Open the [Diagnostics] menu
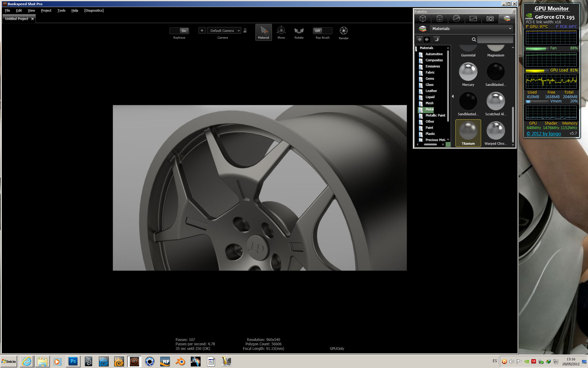This screenshot has height=368, width=588. pos(94,10)
